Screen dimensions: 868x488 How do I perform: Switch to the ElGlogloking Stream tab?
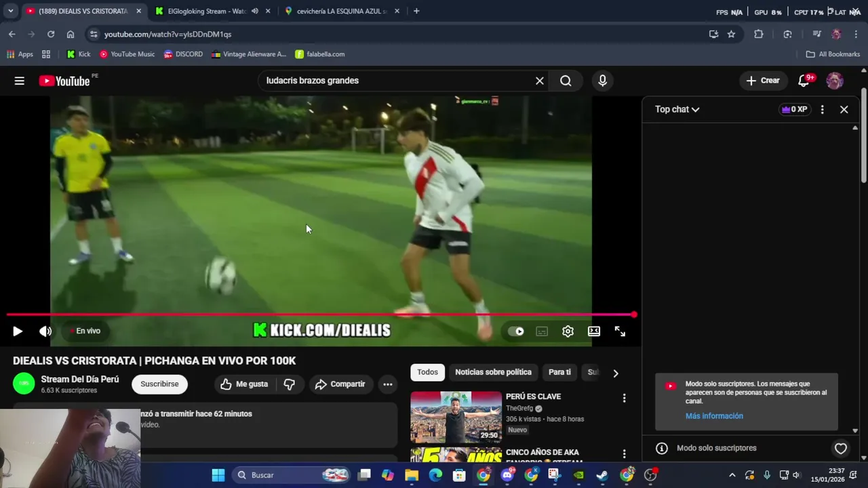click(x=208, y=11)
